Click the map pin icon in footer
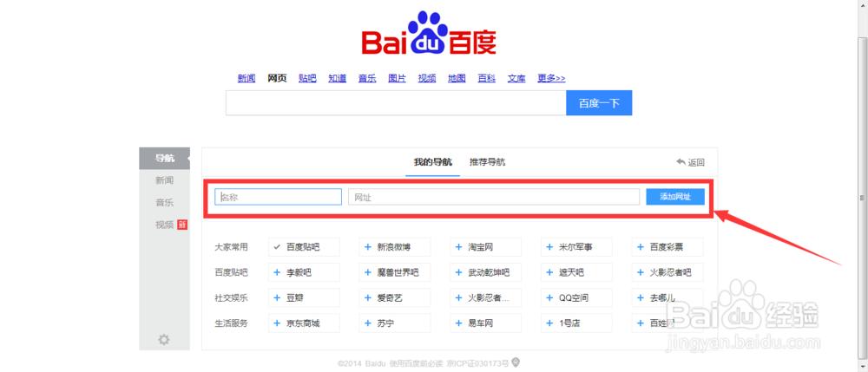Screen dimensions: 868x372 point(516,362)
